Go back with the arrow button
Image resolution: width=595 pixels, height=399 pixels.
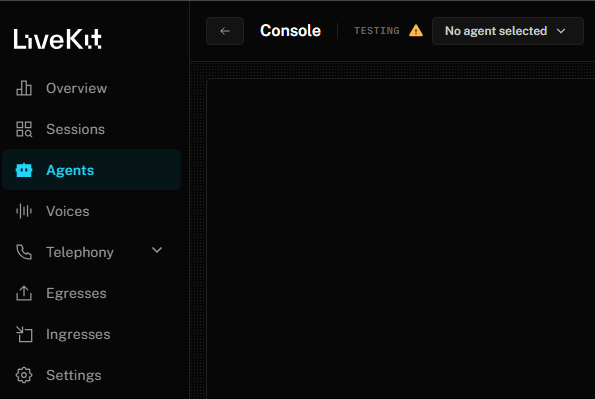pyautogui.click(x=225, y=31)
